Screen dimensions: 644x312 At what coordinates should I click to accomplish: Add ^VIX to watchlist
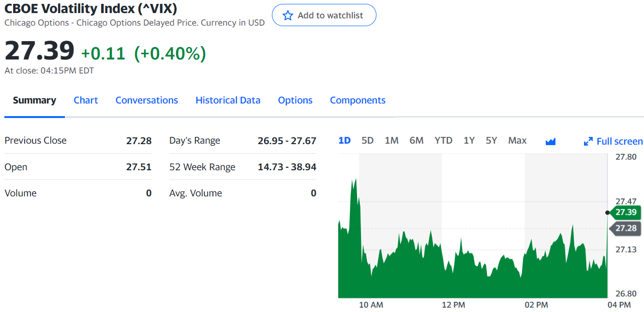click(x=324, y=15)
